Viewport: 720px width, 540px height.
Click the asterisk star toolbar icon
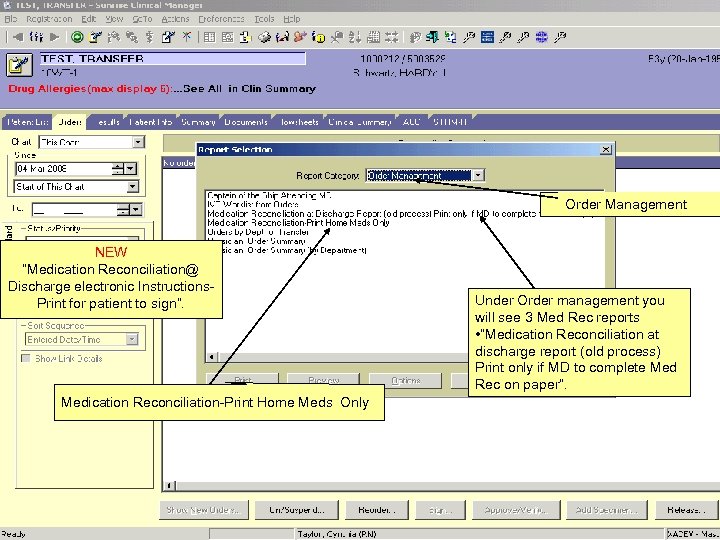click(186, 37)
